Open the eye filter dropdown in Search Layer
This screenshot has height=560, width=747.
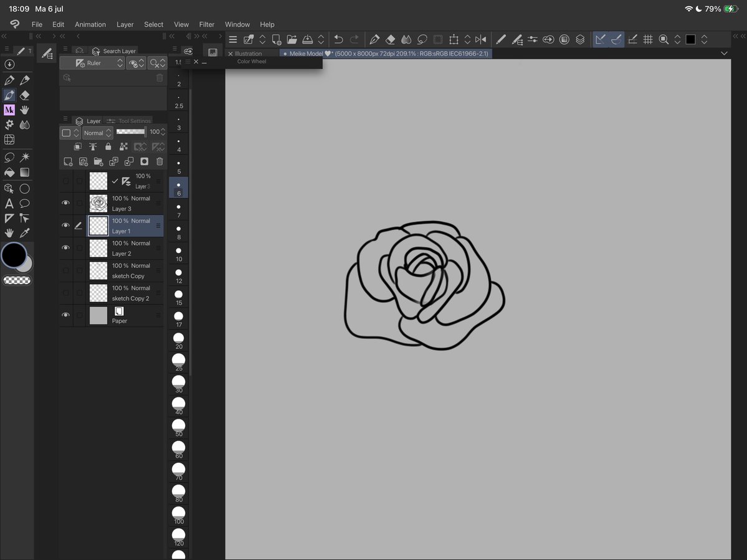pyautogui.click(x=136, y=63)
